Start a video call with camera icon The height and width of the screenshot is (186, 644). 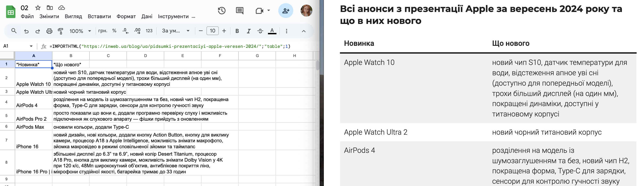(259, 11)
